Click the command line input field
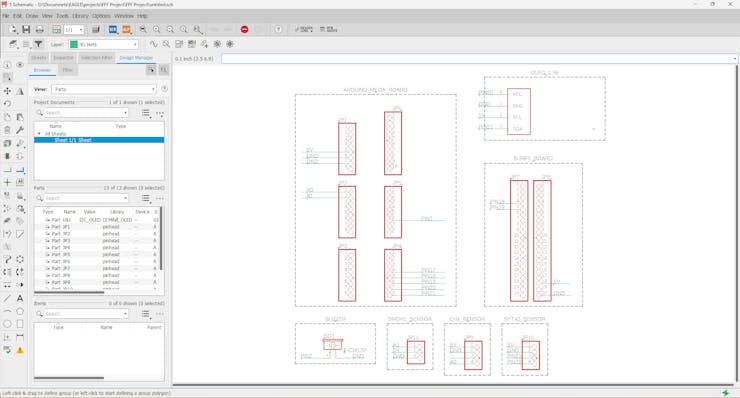740x398 pixels. click(479, 59)
